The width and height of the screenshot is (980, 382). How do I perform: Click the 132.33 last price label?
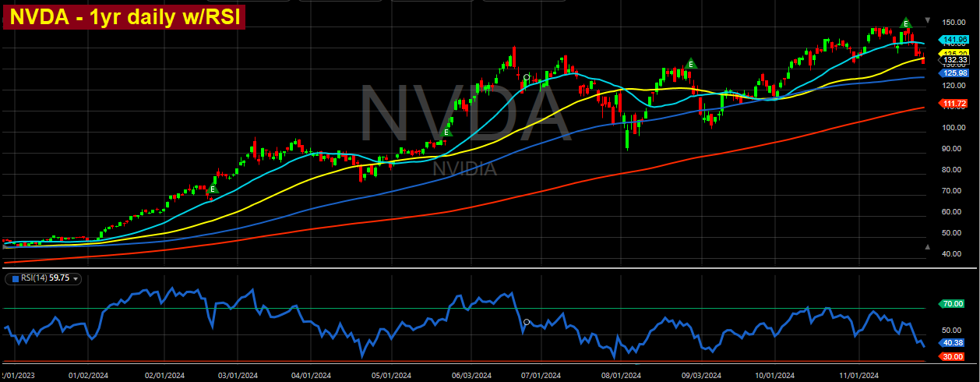[x=954, y=60]
